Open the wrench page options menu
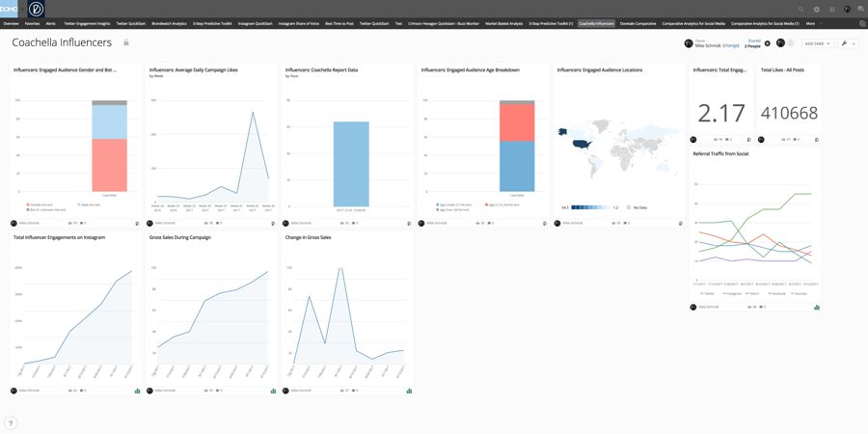The image size is (868, 434). [x=847, y=43]
